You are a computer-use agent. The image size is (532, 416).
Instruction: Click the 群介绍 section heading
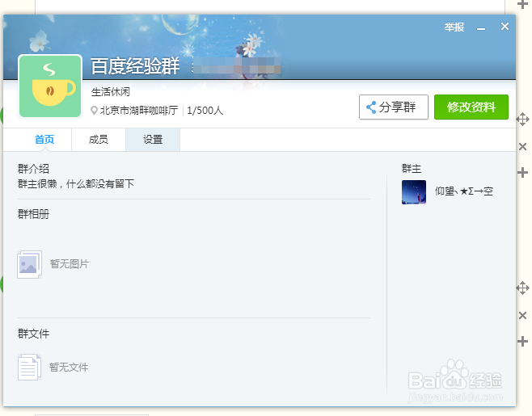33,169
